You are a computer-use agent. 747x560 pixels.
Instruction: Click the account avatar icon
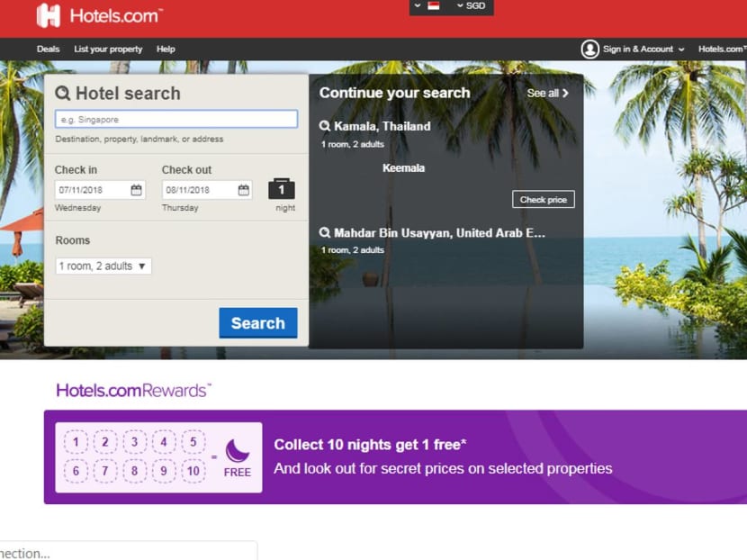click(589, 50)
